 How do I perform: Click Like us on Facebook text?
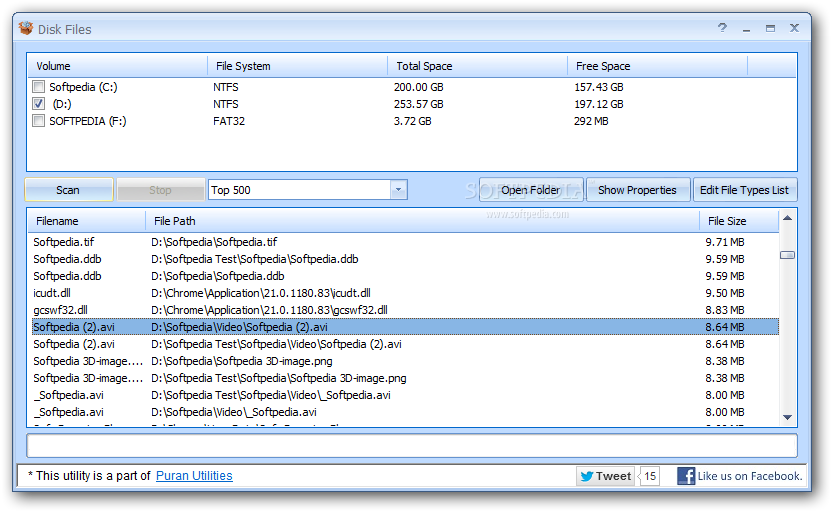point(749,476)
